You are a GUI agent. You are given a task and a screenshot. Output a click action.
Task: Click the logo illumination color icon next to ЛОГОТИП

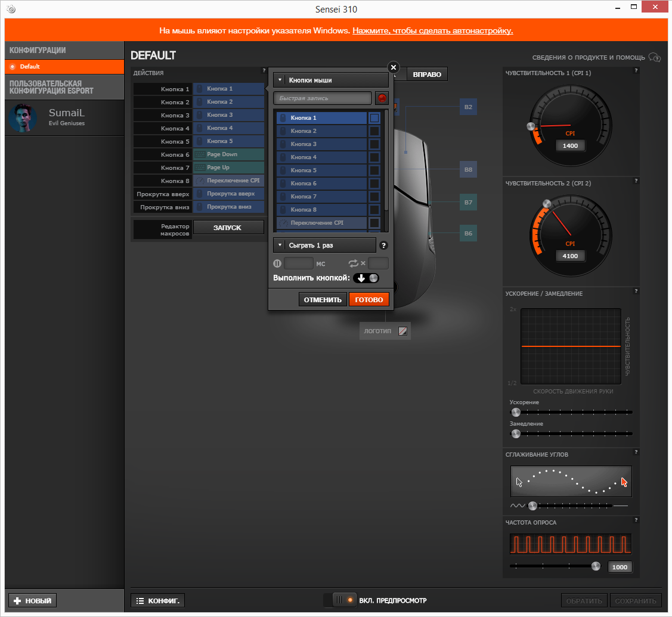[402, 331]
